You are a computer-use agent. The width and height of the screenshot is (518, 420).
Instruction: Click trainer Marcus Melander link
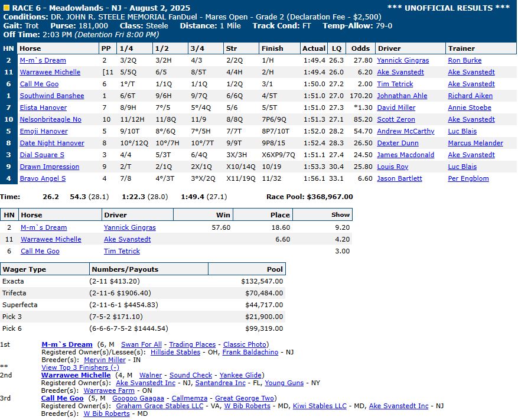click(x=475, y=143)
